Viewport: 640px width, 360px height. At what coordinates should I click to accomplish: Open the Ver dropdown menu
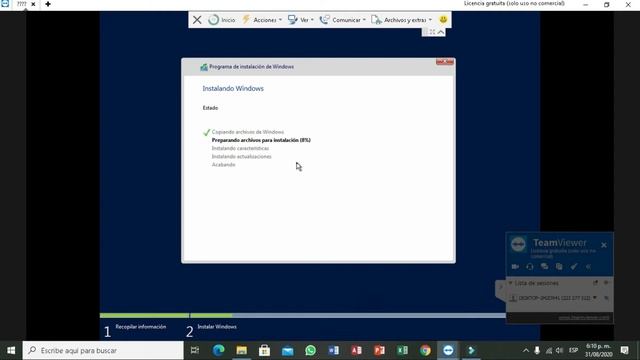[x=301, y=20]
